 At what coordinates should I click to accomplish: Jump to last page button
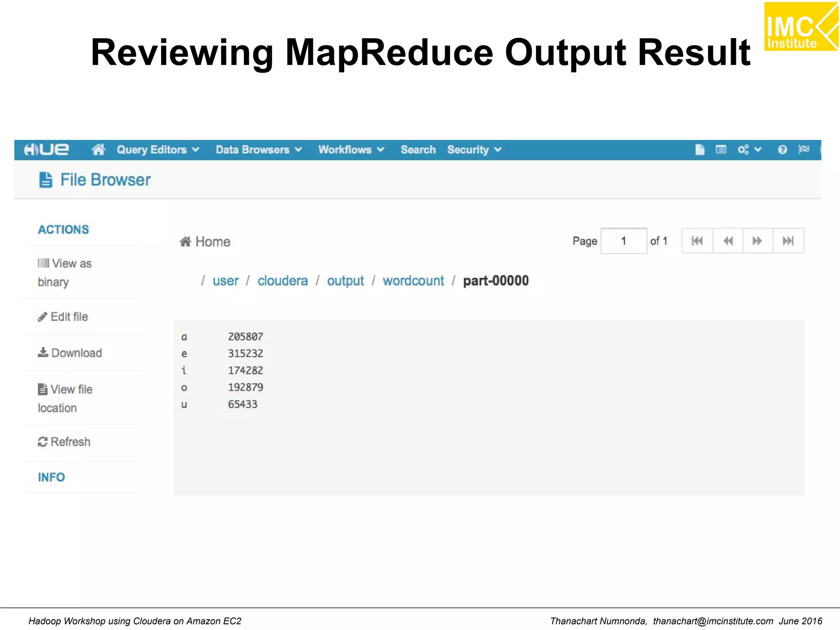[788, 241]
